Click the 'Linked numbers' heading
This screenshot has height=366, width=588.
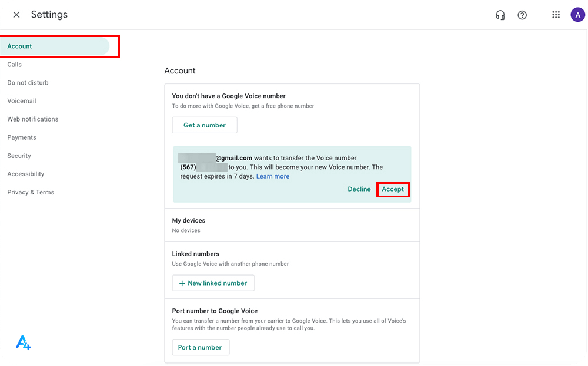point(196,254)
